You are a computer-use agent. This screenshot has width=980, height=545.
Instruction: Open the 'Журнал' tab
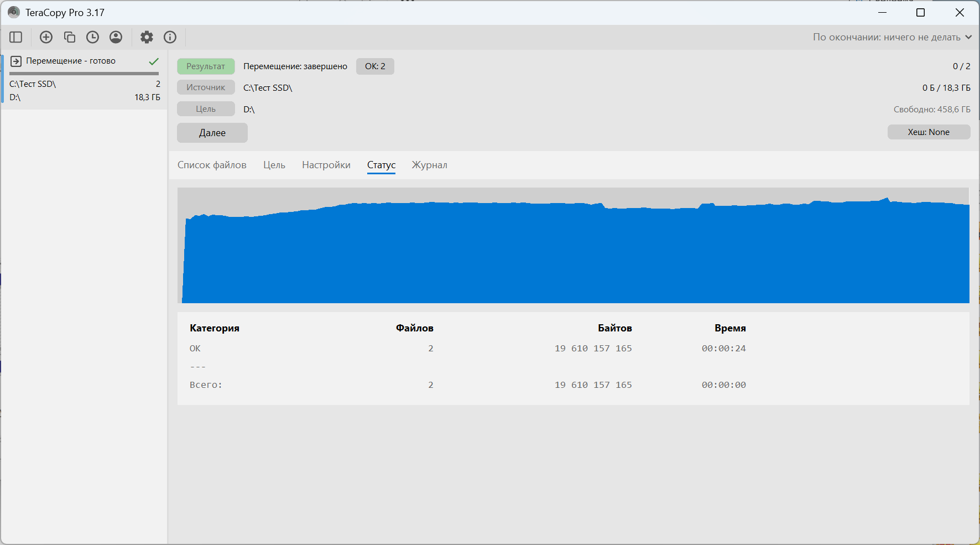coord(430,165)
